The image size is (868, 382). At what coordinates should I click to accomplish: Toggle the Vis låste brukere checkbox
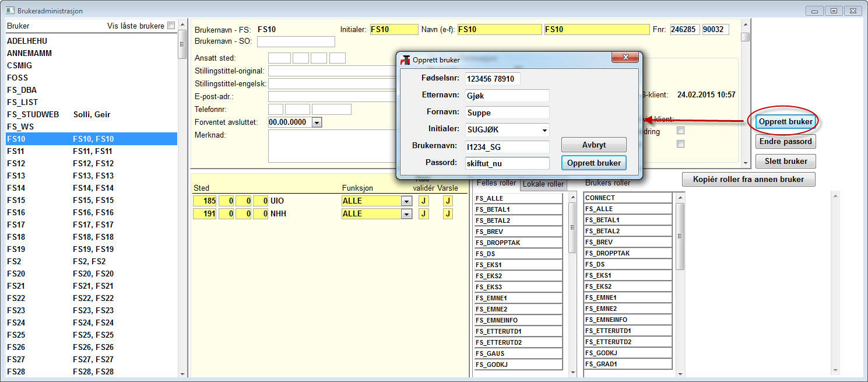(171, 26)
